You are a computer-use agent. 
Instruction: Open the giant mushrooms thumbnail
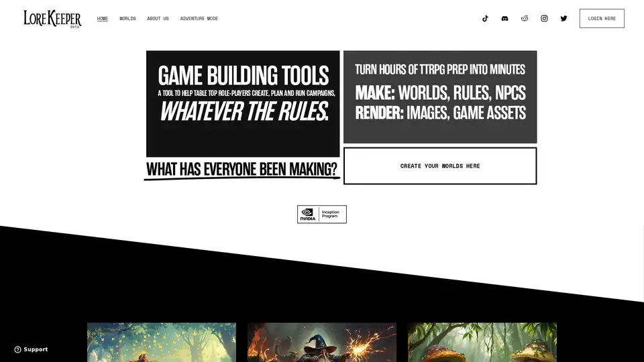tap(482, 343)
